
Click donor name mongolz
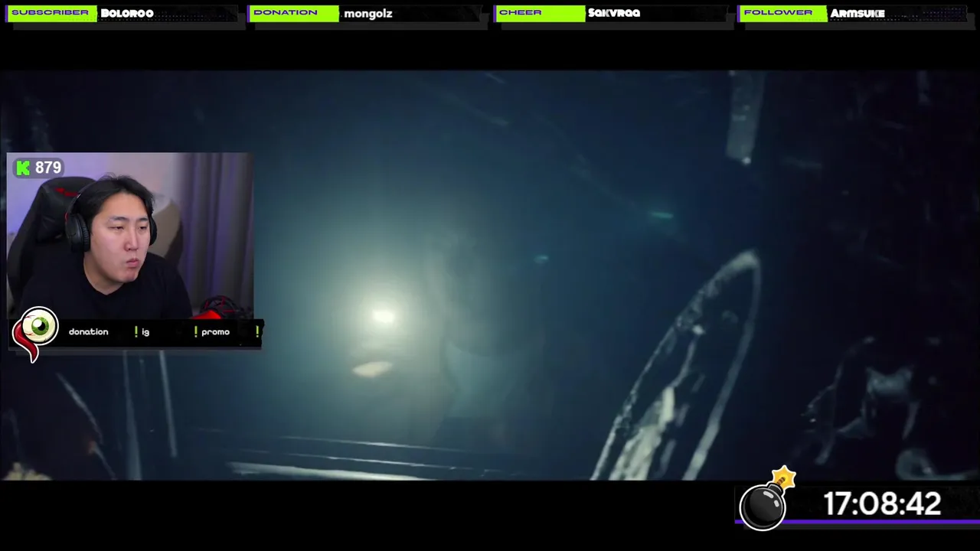point(368,14)
